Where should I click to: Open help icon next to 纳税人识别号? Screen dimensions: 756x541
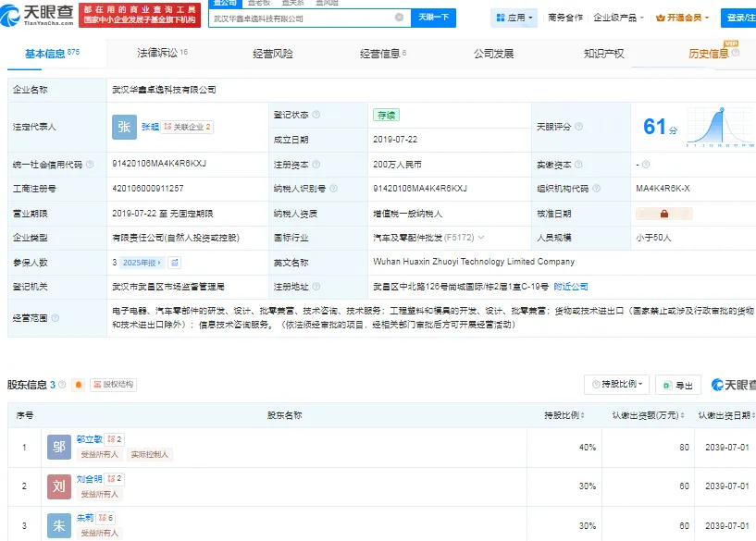click(333, 189)
